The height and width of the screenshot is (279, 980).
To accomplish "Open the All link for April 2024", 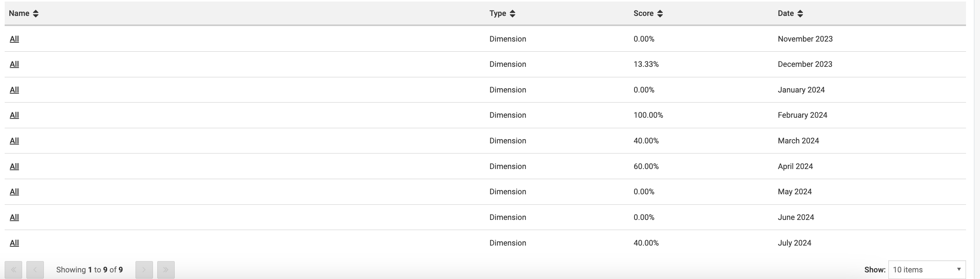I will pyautogui.click(x=14, y=166).
